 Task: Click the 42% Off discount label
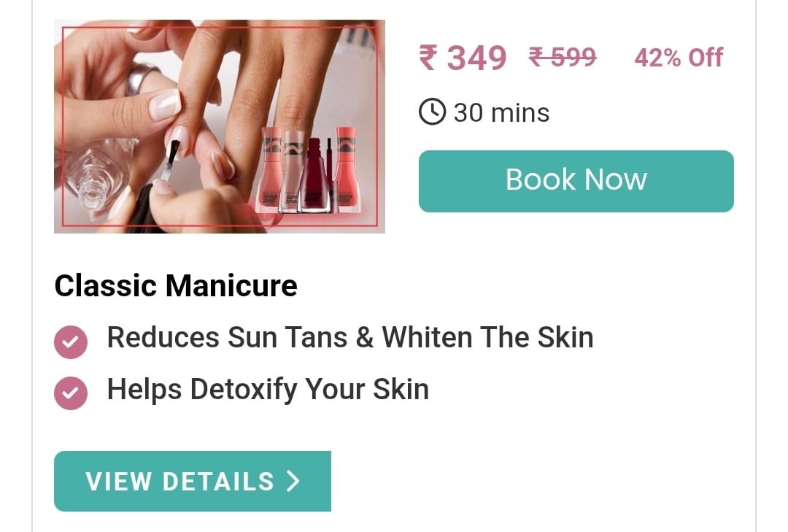point(679,58)
